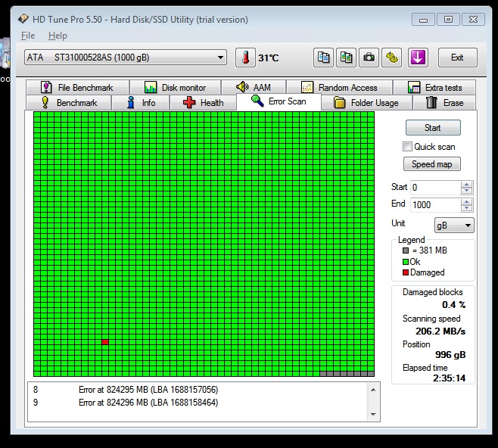Open the File Benchmark tab

77,87
